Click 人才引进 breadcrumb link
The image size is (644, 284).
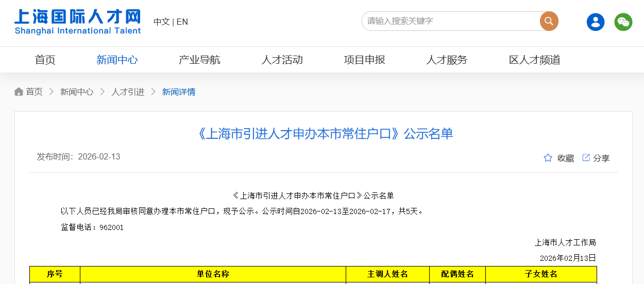pyautogui.click(x=128, y=92)
